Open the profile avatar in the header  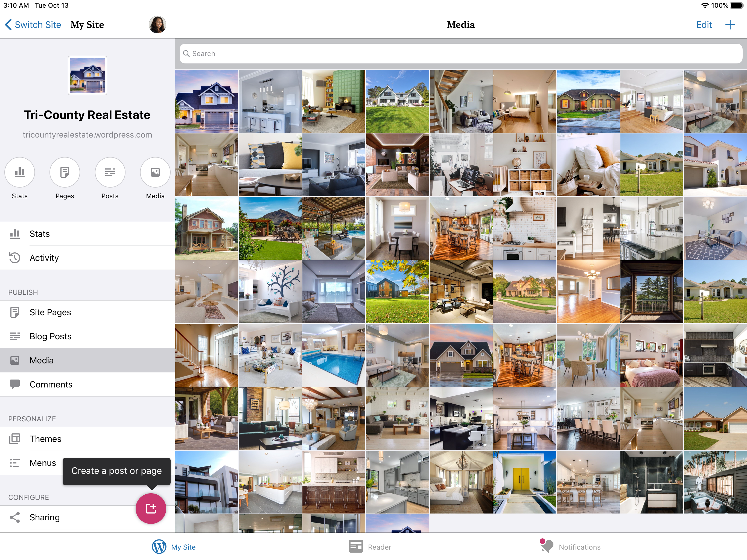point(157,25)
